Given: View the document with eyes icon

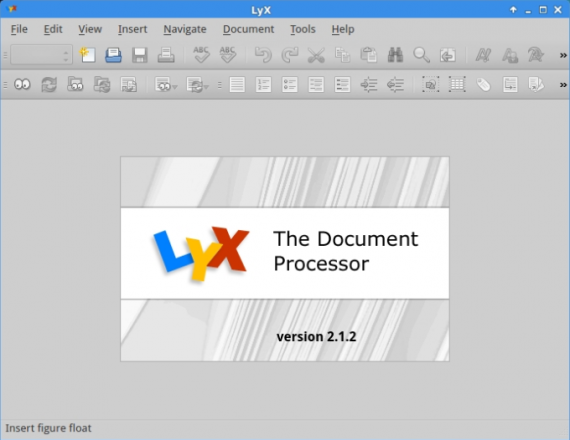Looking at the screenshot, I should tap(22, 85).
